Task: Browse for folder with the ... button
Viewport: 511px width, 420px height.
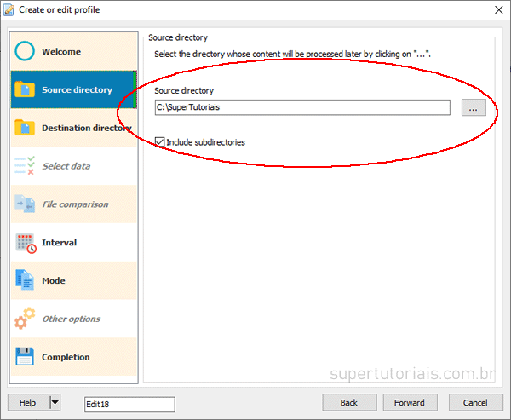Action: coord(474,107)
